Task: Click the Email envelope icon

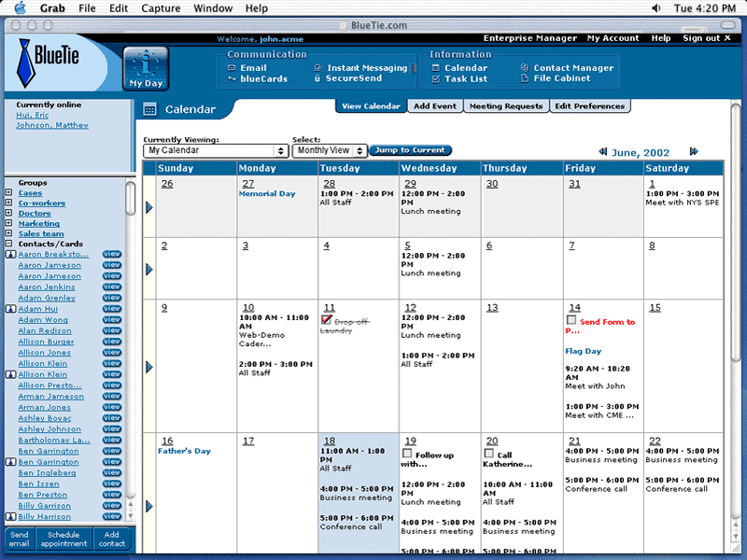Action: 232,67
